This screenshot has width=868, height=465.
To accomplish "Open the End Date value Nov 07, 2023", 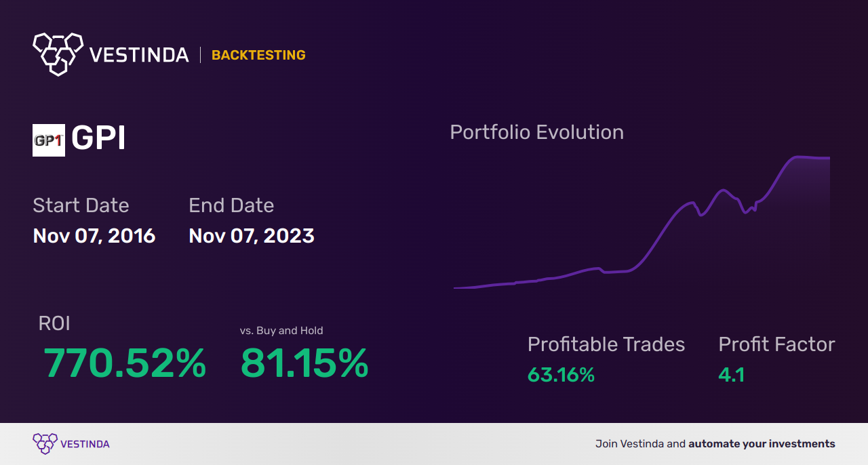I will (x=252, y=236).
